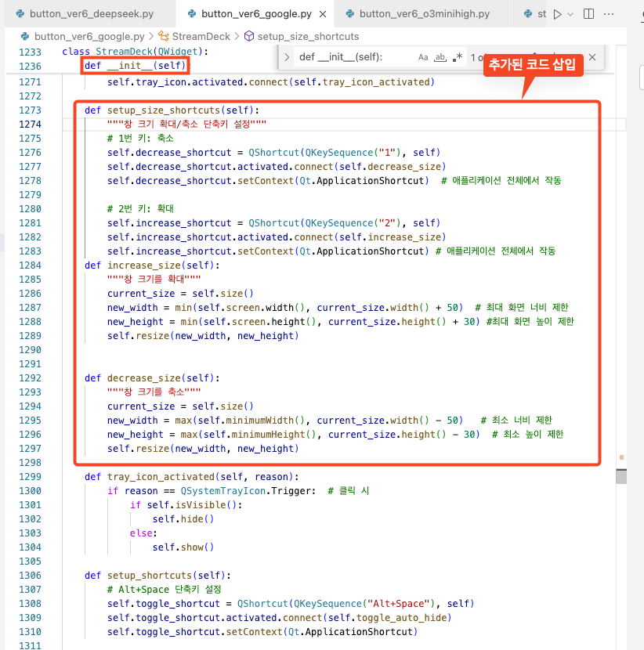Toggle Use Regular Expression in find widget
Viewport: 644px width, 650px height.
[x=458, y=57]
